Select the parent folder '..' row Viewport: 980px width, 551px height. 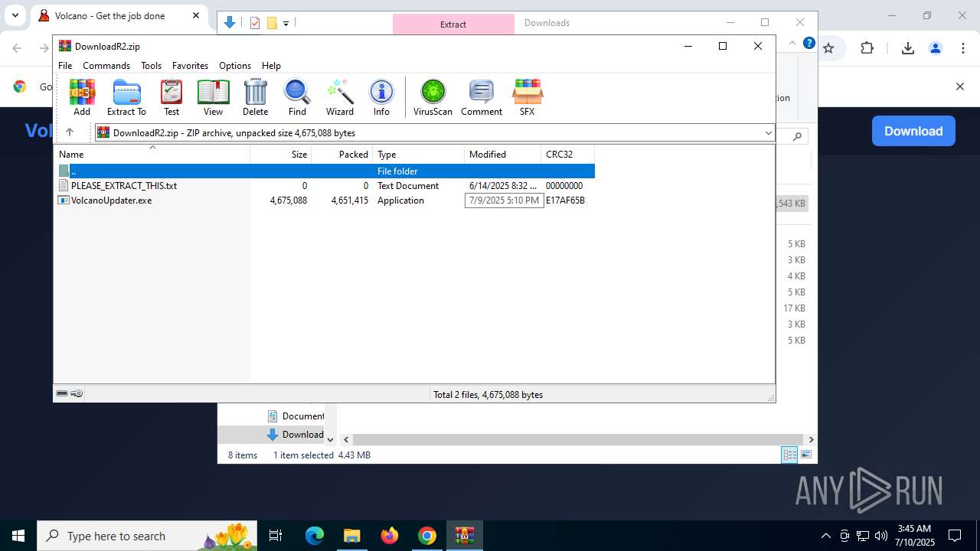(325, 171)
